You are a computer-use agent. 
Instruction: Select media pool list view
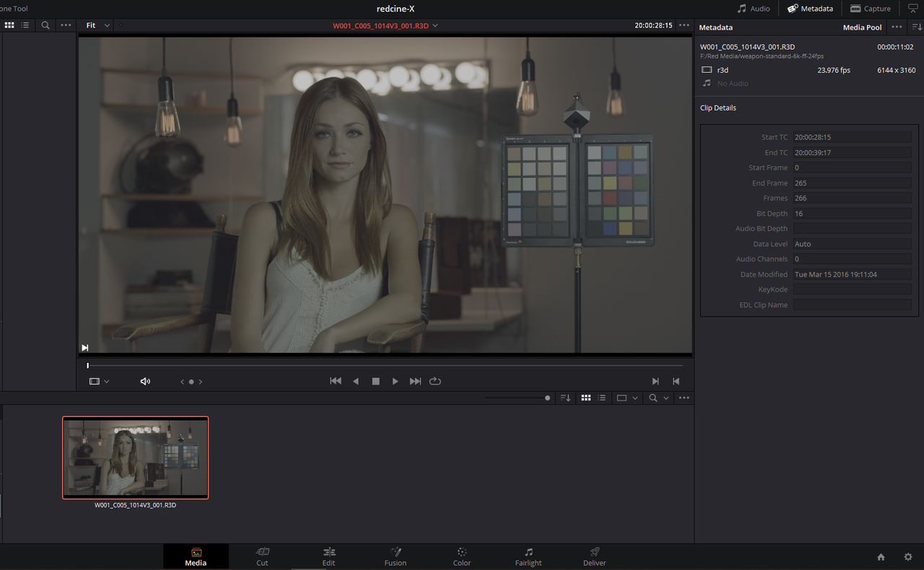(x=601, y=398)
